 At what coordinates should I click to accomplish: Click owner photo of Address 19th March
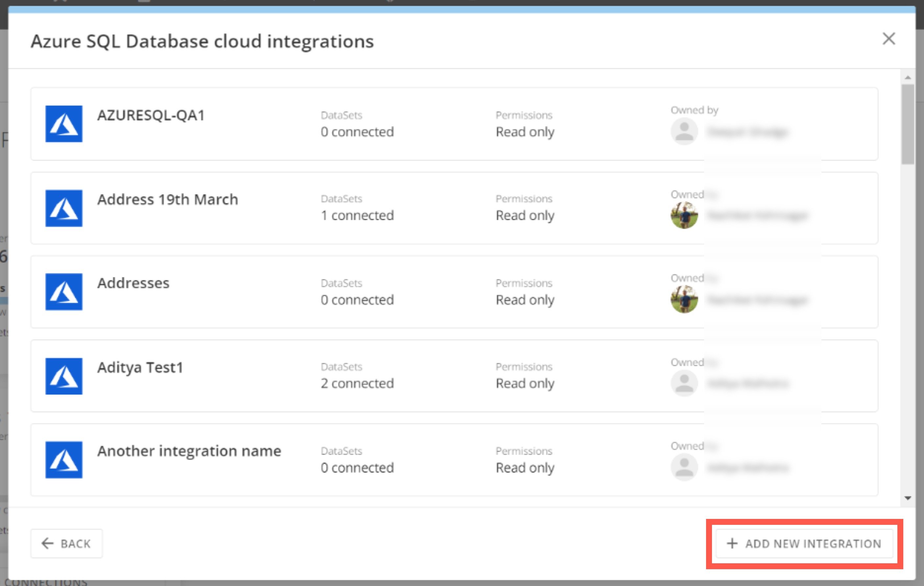pos(684,215)
